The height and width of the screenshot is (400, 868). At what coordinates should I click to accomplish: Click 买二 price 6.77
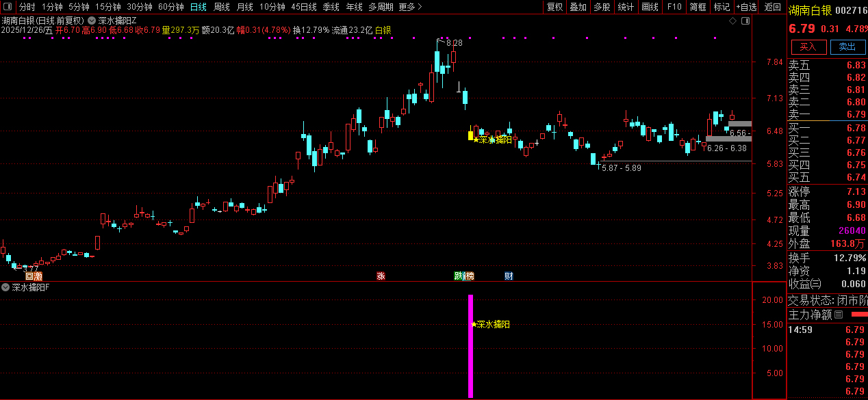856,140
